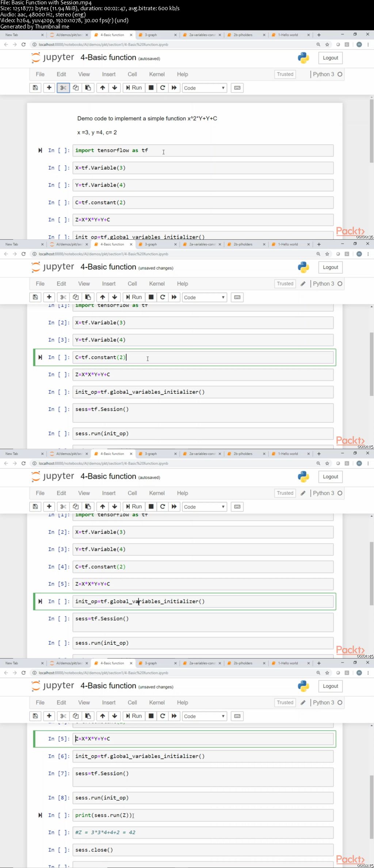Click the save icon in the 00:01:45 frame
Image resolution: width=374 pixels, height=868 pixels.
point(35,506)
